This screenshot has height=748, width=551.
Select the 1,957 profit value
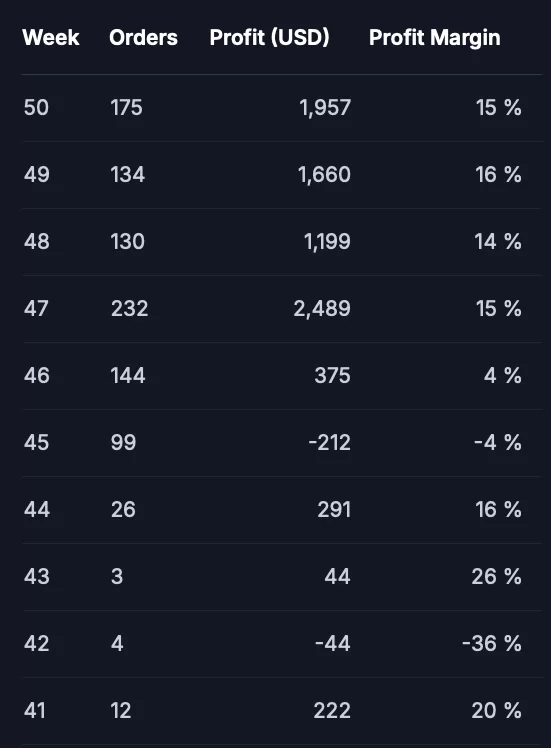coord(325,107)
